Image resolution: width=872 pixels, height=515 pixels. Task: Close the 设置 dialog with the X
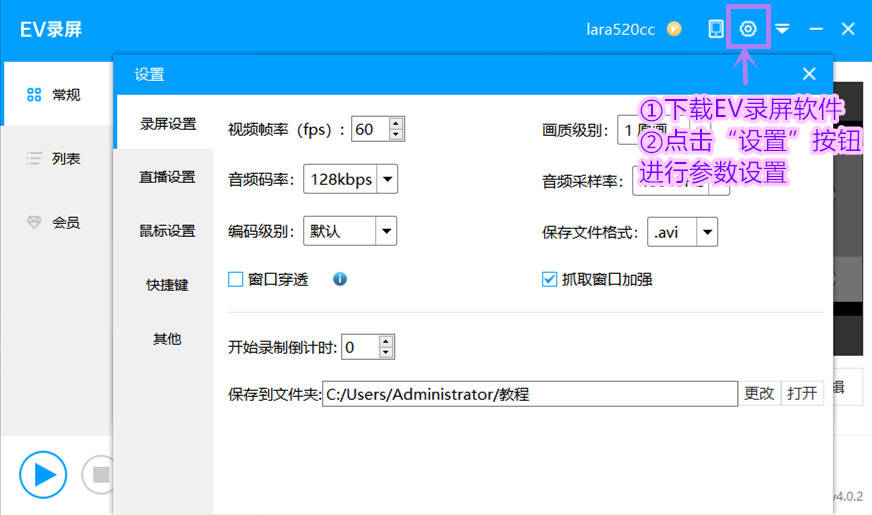click(x=809, y=74)
